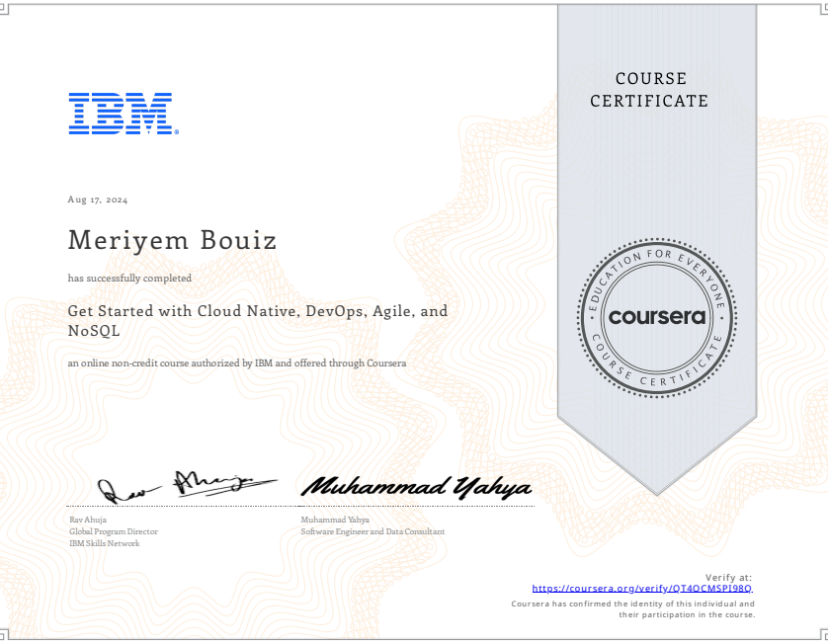Viewport: 828px width, 644px height.
Task: Click the Coursera wordmark inside the seal
Action: [x=657, y=317]
